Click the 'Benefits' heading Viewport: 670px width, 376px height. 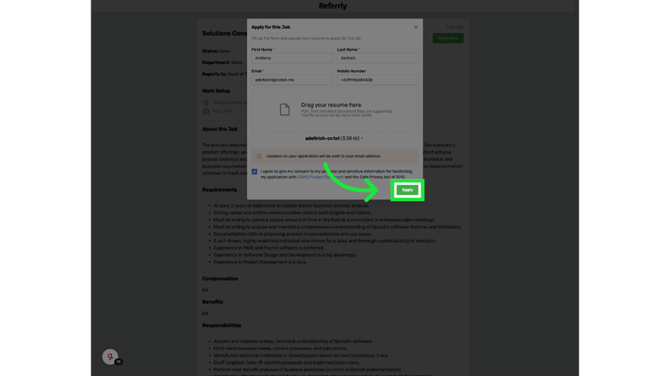coord(212,302)
